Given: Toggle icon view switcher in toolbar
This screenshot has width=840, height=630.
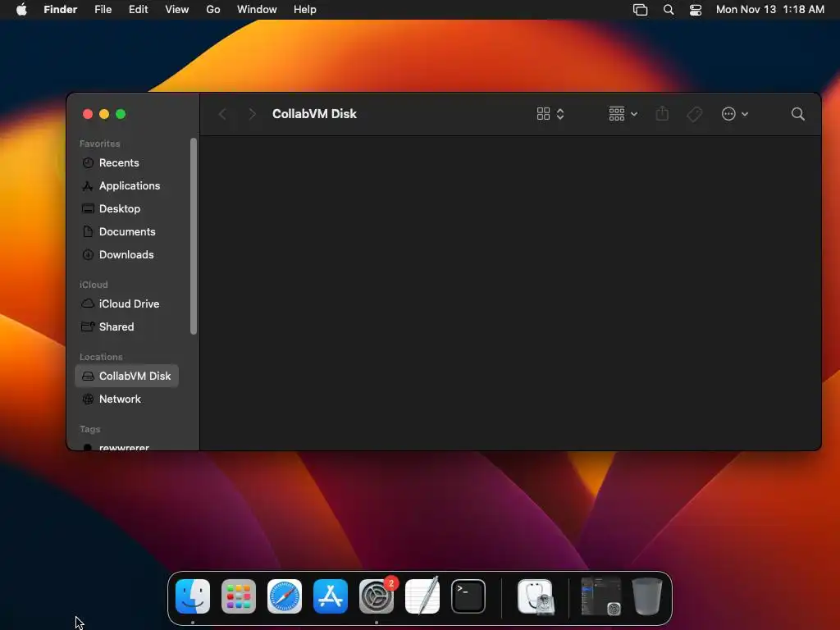Looking at the screenshot, I should tap(550, 113).
